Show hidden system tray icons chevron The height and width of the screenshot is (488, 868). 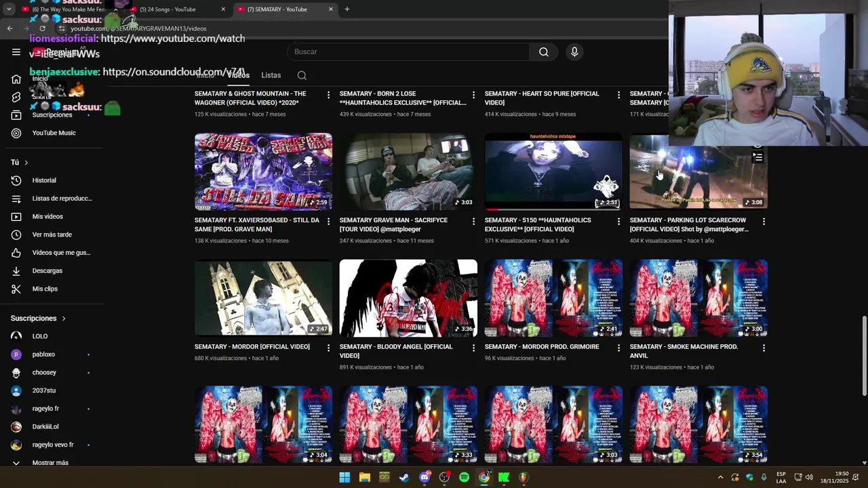pos(720,477)
